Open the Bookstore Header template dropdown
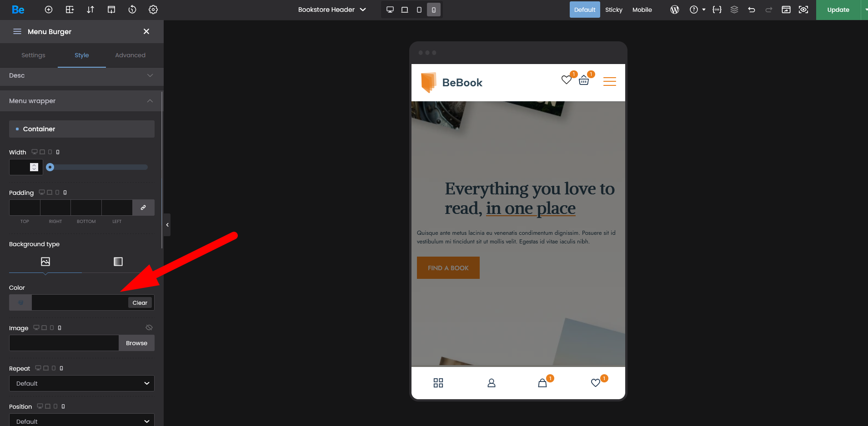 pos(332,10)
